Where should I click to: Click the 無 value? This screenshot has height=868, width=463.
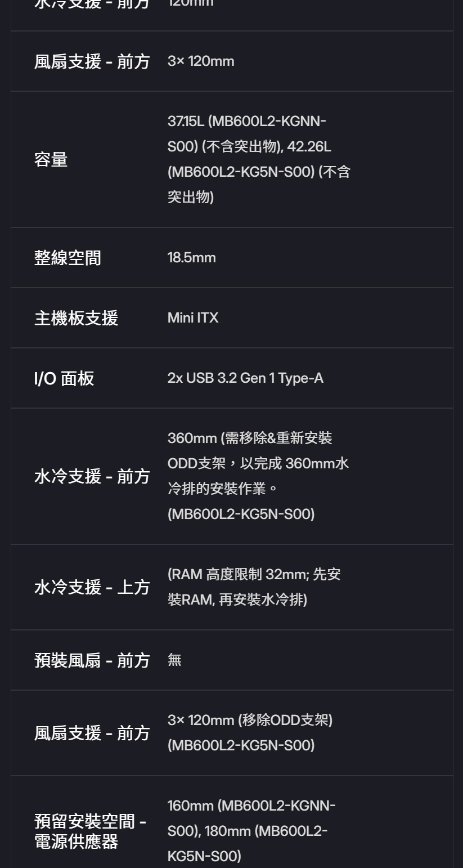174,660
